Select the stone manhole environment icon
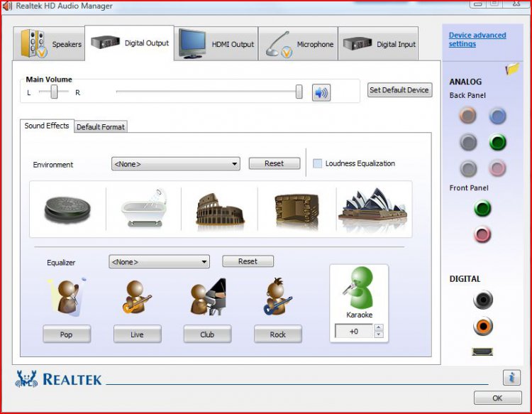The width and height of the screenshot is (532, 414). (x=67, y=209)
